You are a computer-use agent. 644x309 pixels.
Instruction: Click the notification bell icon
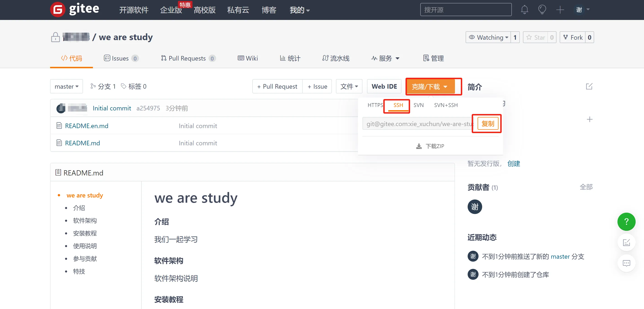pyautogui.click(x=524, y=10)
